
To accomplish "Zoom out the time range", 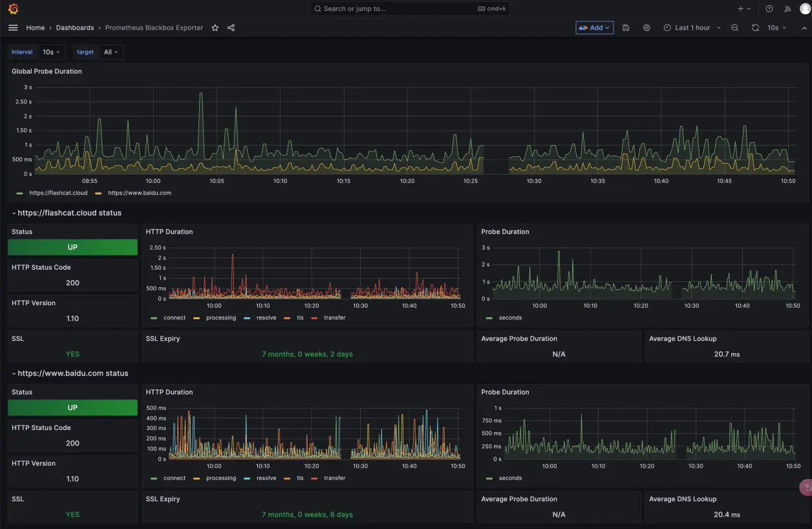I will (734, 28).
